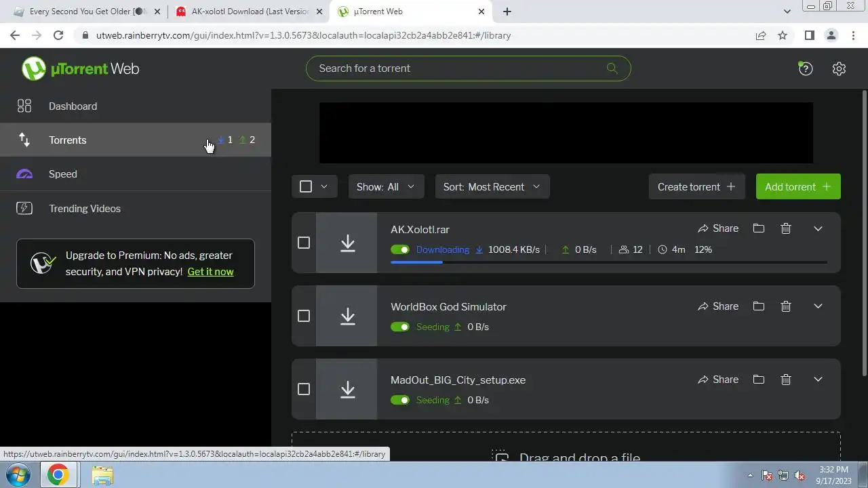Image resolution: width=868 pixels, height=488 pixels.
Task: Click Get it now premium link
Action: tap(210, 271)
